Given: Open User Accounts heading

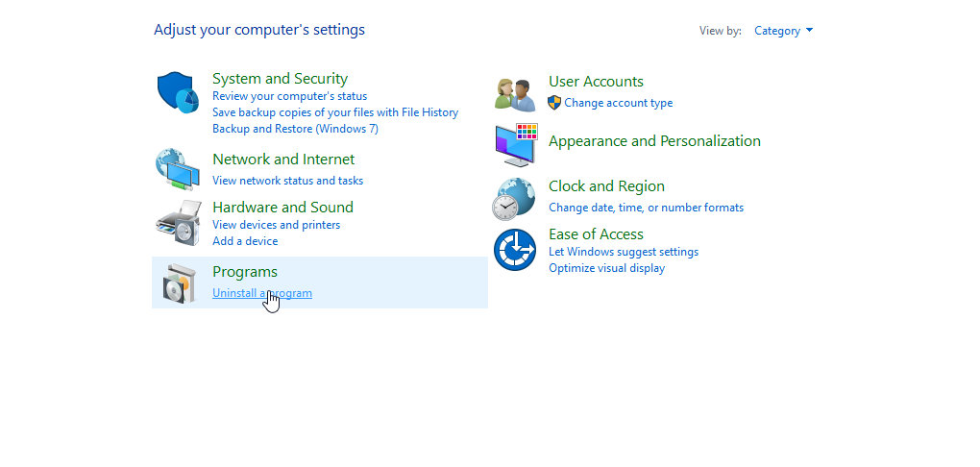Looking at the screenshot, I should pyautogui.click(x=596, y=82).
